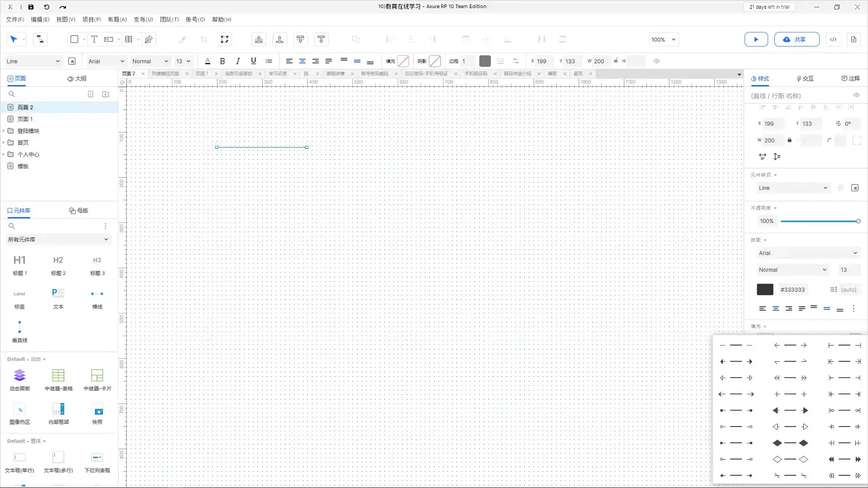The width and height of the screenshot is (868, 488).
Task: Expand the 登陆模块 folder in page tree
Action: click(3, 131)
